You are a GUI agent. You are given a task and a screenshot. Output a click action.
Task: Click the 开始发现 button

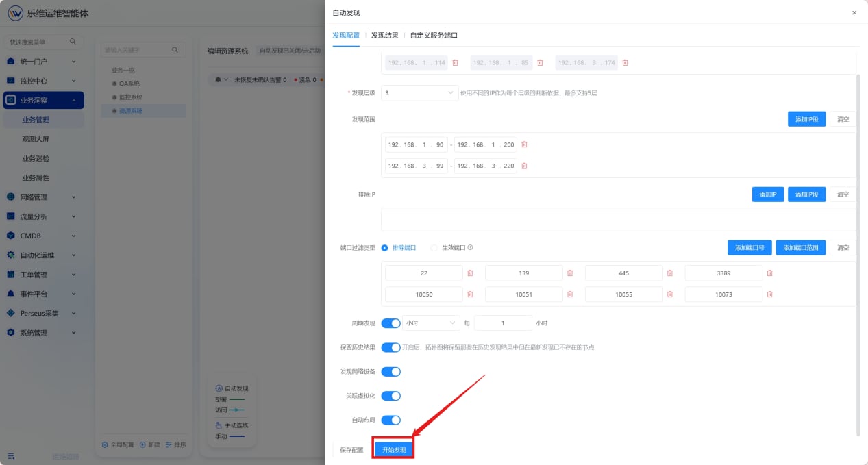[x=394, y=450]
